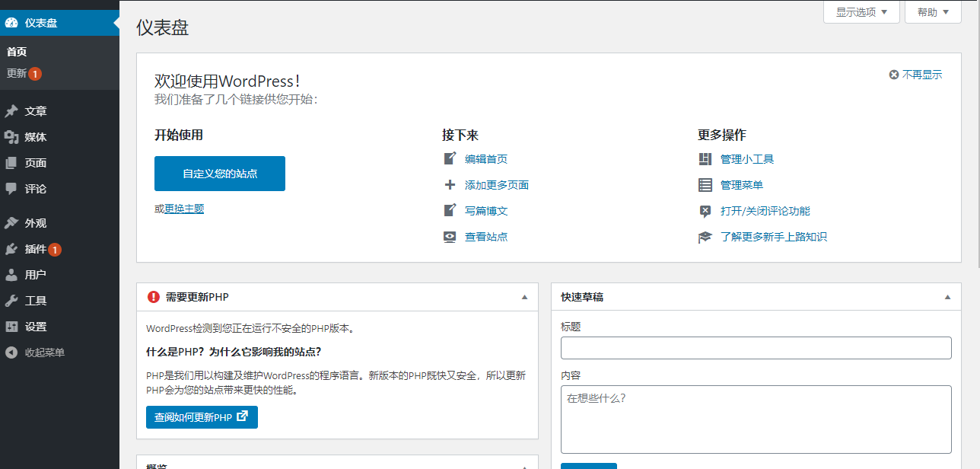The height and width of the screenshot is (469, 980).
Task: Click the 打开/关闭评论功能 link
Action: 765,211
